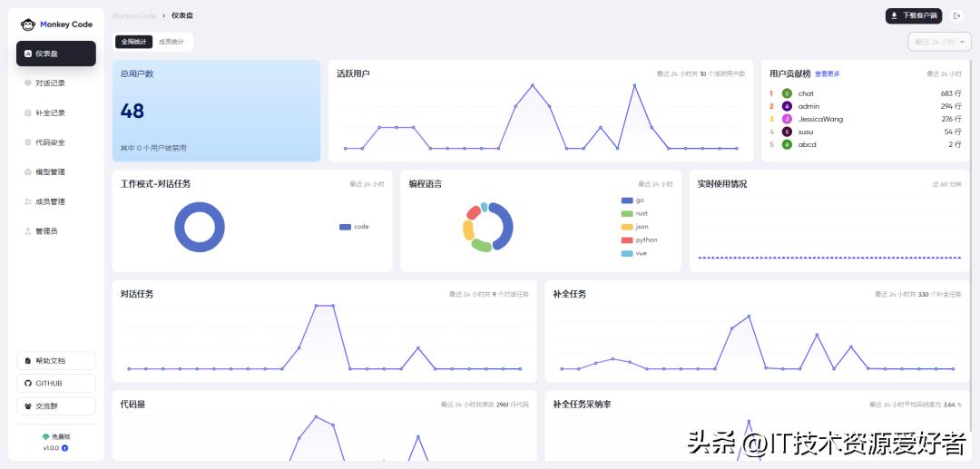This screenshot has width=980, height=469.
Task: Click the logout icon at top right
Action: pyautogui.click(x=956, y=16)
